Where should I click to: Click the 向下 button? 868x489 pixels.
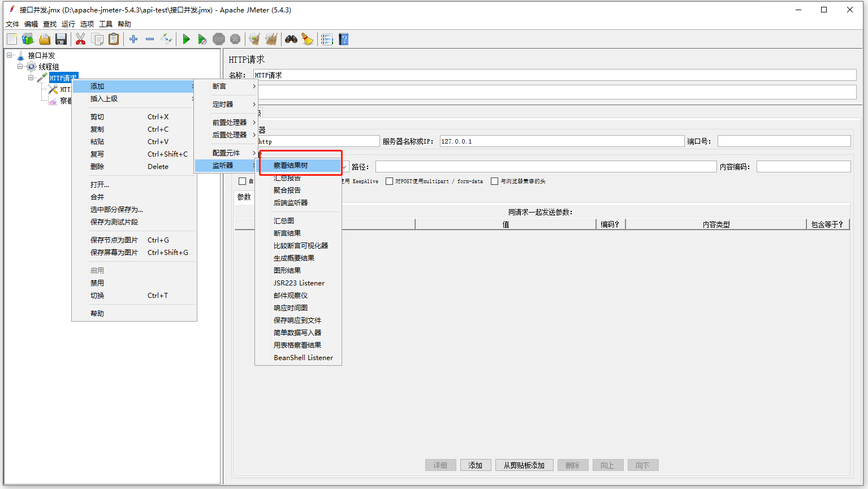[x=643, y=465]
